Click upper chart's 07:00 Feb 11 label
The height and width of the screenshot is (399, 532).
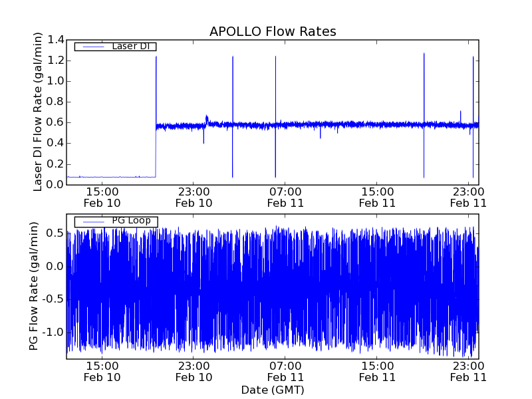(x=285, y=198)
